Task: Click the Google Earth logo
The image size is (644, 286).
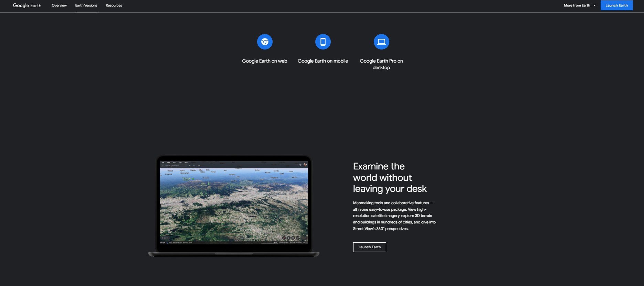Action: coord(27,5)
